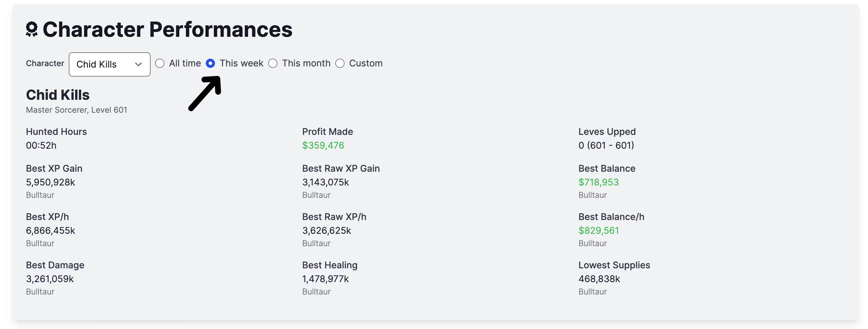Open the Character dropdown showing Chid Kills
The height and width of the screenshot is (329, 868).
coord(110,64)
